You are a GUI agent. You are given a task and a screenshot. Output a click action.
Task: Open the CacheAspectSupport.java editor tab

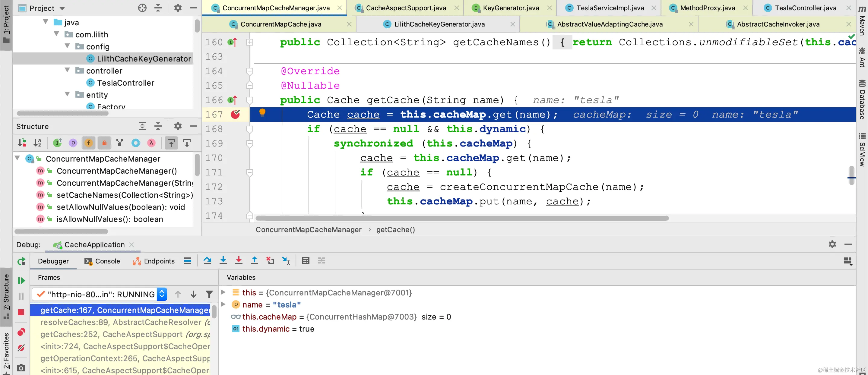tap(406, 8)
